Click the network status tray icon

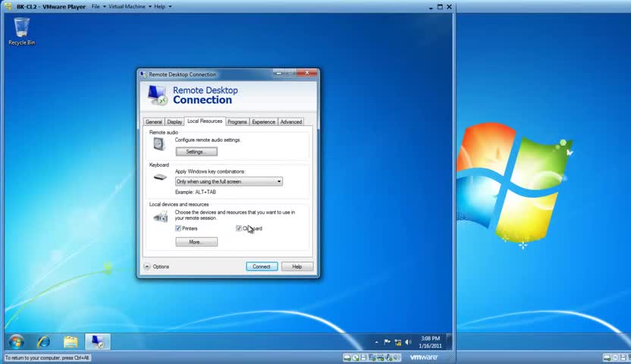pyautogui.click(x=398, y=342)
